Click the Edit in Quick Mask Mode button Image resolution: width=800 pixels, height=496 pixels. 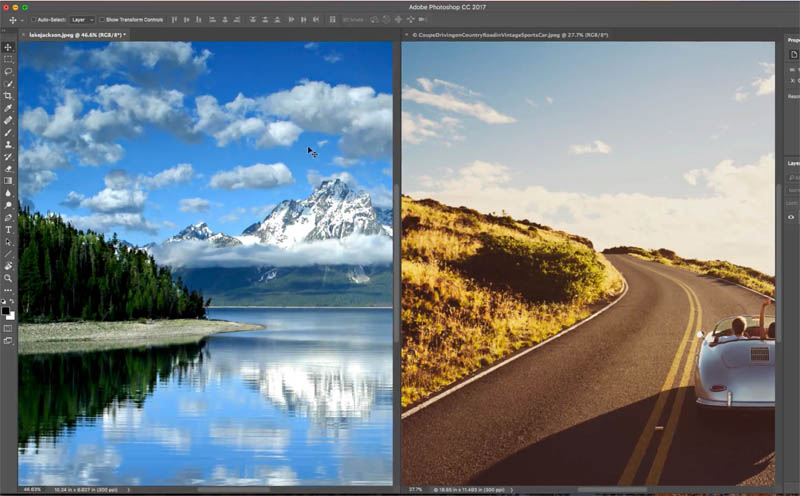(x=8, y=328)
